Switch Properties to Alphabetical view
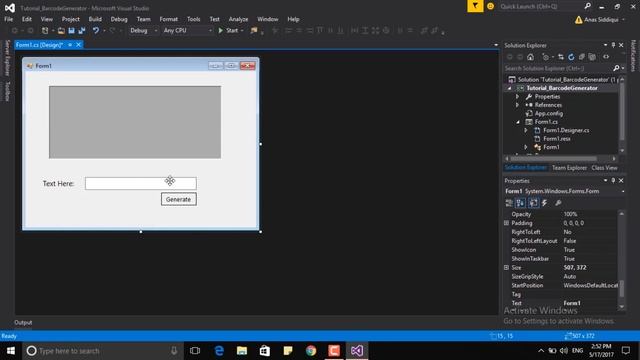Screen dimensions: 640x360 [520, 203]
